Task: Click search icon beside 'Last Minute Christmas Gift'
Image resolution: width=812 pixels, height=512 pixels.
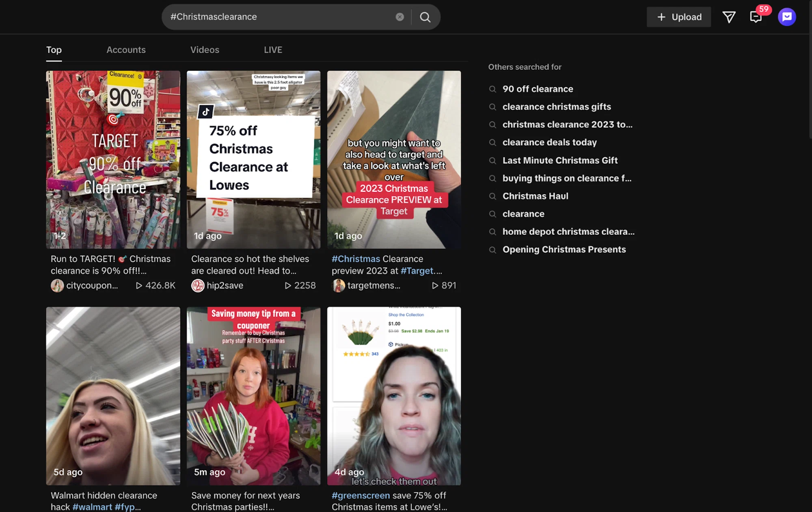Action: 492,160
